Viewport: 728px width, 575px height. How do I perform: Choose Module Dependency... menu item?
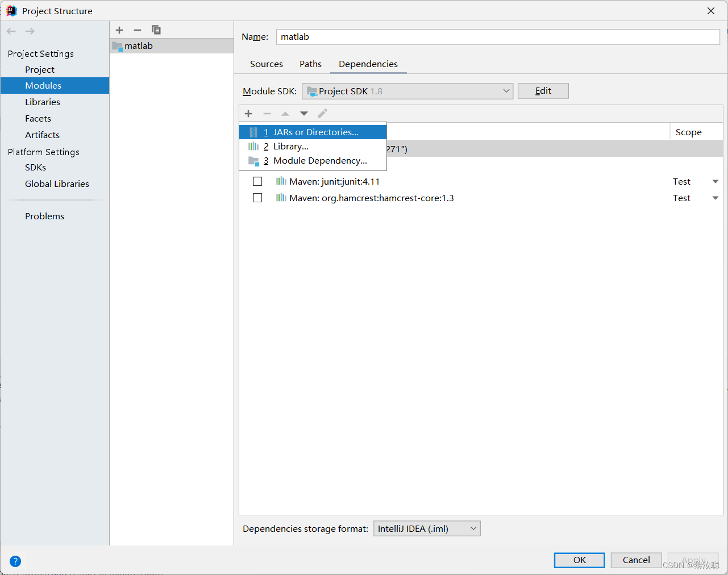313,161
